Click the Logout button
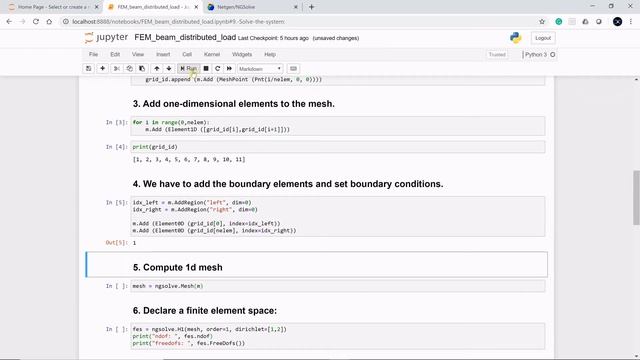The width and height of the screenshot is (640, 360). pos(543,38)
